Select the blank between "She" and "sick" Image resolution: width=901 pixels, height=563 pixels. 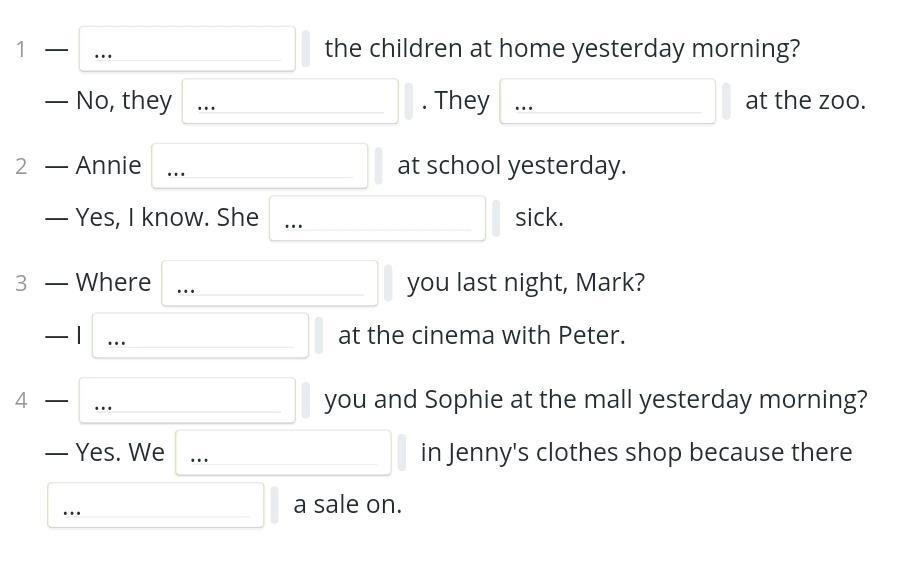pos(378,218)
